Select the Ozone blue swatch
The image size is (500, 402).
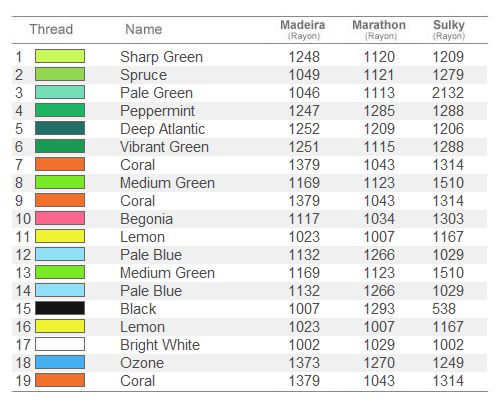[60, 362]
